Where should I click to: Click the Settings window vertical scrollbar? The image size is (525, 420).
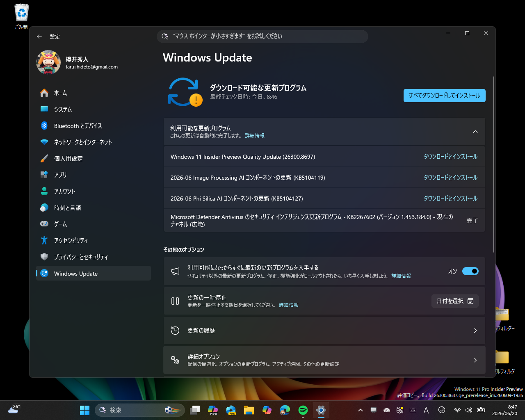[494, 164]
